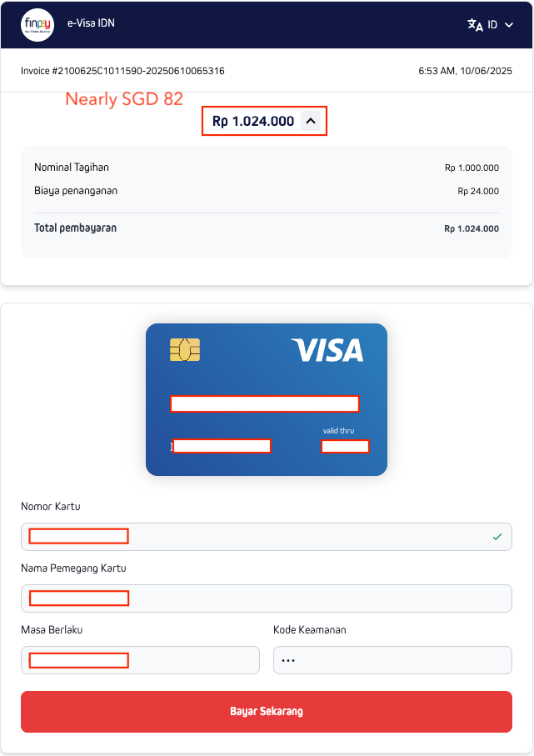Expand the ID language dropdown chevron

(509, 25)
